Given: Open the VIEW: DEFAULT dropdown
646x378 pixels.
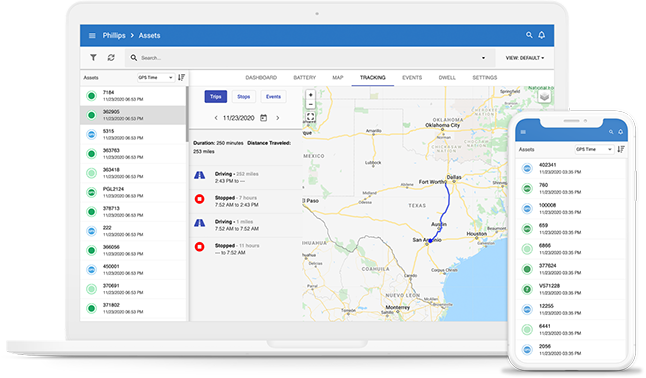Looking at the screenshot, I should pyautogui.click(x=525, y=58).
